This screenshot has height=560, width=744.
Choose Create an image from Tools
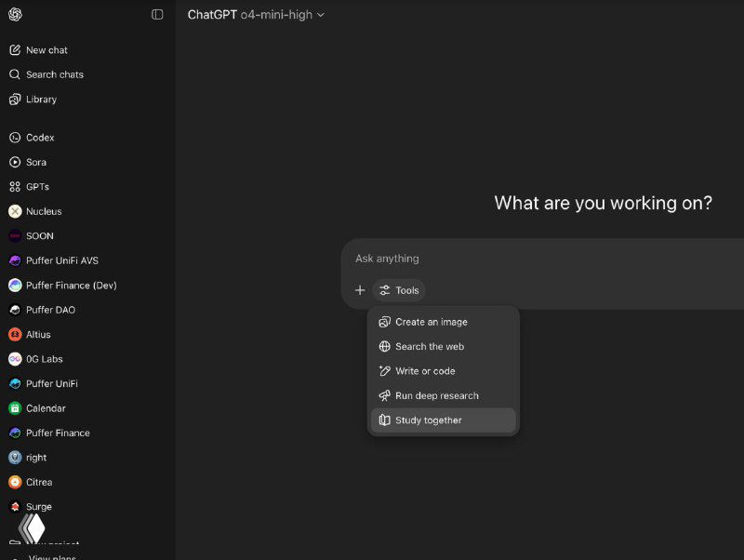point(431,322)
